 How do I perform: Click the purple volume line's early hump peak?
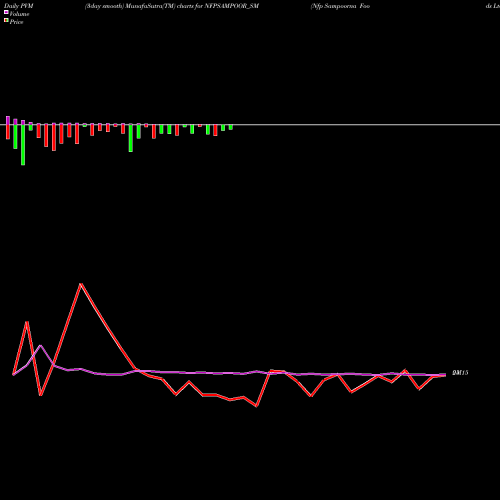point(40,346)
